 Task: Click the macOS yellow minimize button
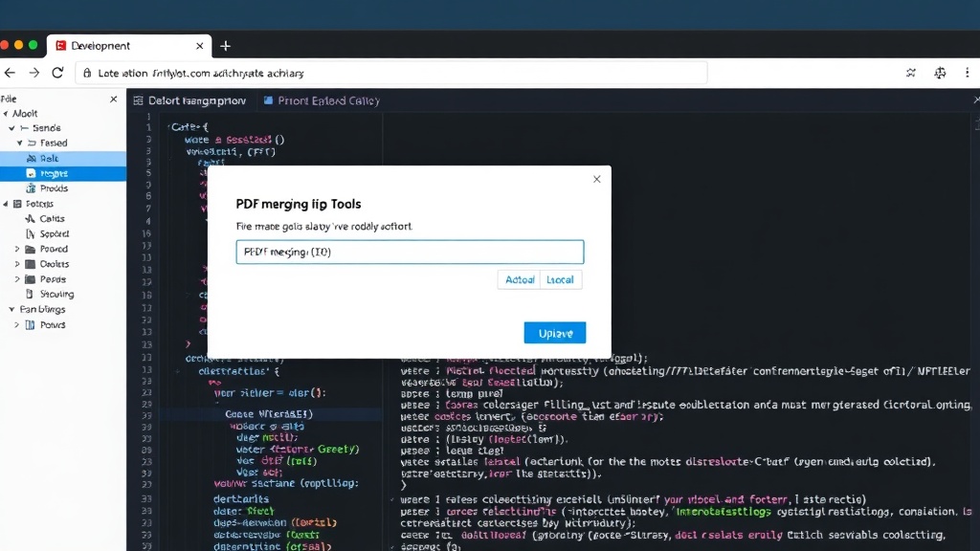point(19,45)
